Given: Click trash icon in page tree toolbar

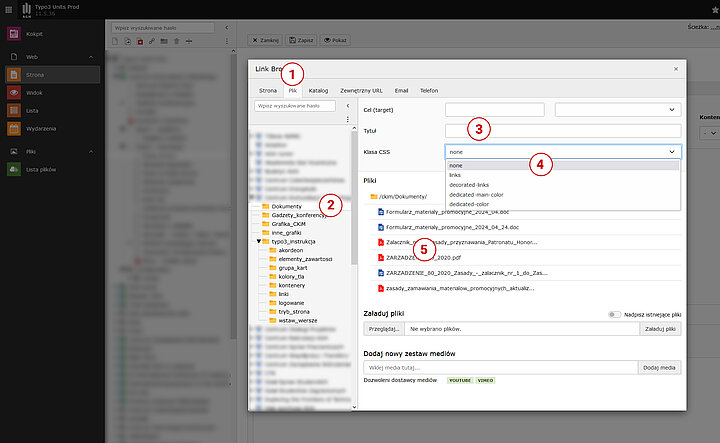Looking at the screenshot, I should [x=176, y=41].
